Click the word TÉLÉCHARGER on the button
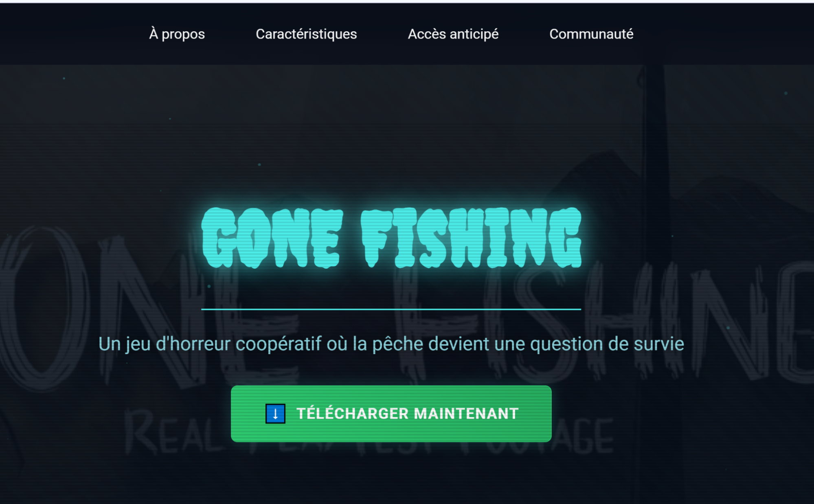814x504 pixels. coord(352,413)
